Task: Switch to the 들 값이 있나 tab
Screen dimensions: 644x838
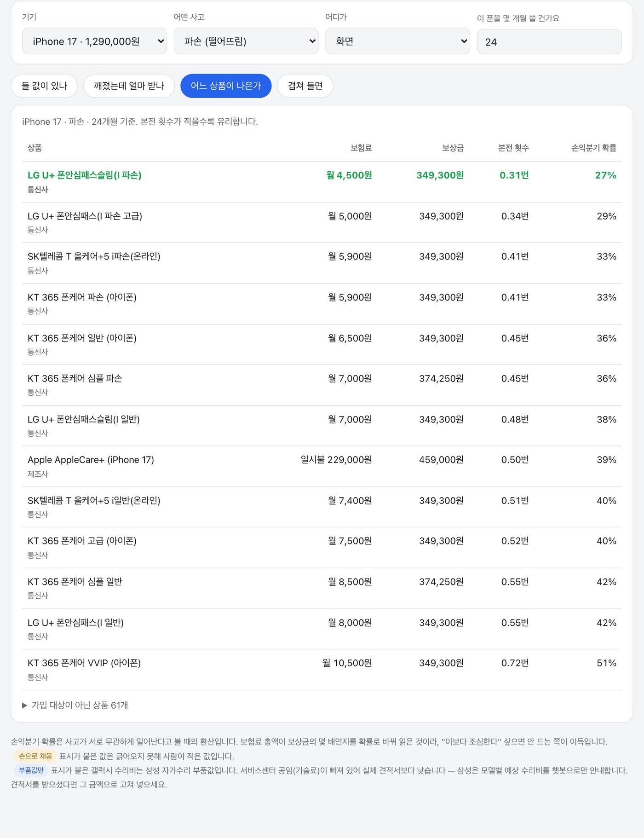Action: tap(44, 86)
